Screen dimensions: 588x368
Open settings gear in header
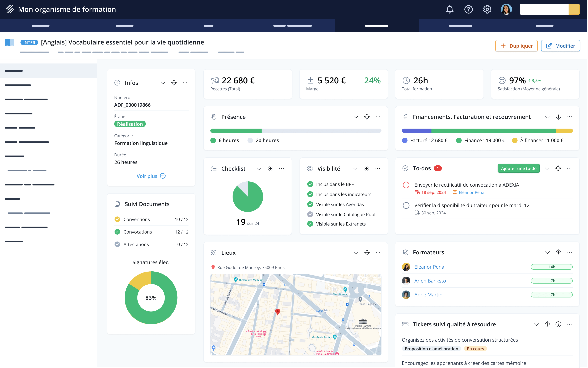487,10
